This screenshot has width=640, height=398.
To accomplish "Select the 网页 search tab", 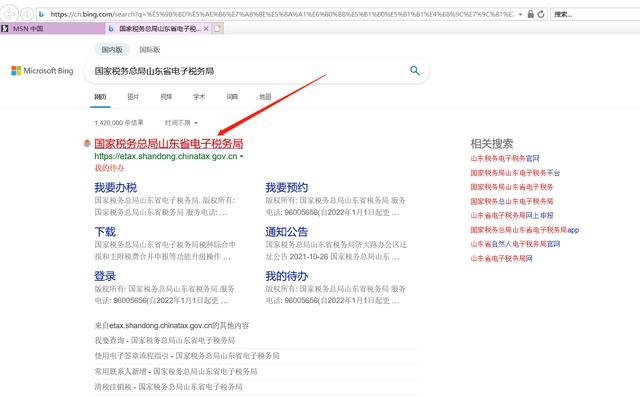I will (100, 97).
